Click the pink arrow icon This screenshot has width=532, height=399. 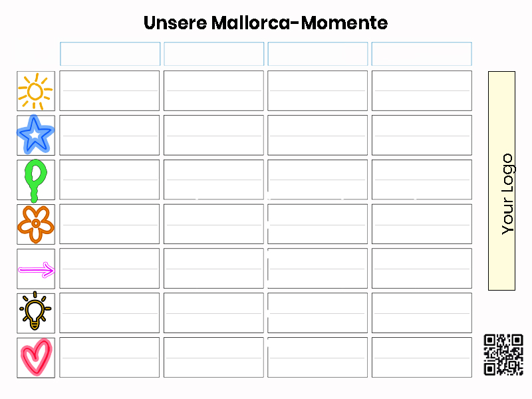[36, 269]
